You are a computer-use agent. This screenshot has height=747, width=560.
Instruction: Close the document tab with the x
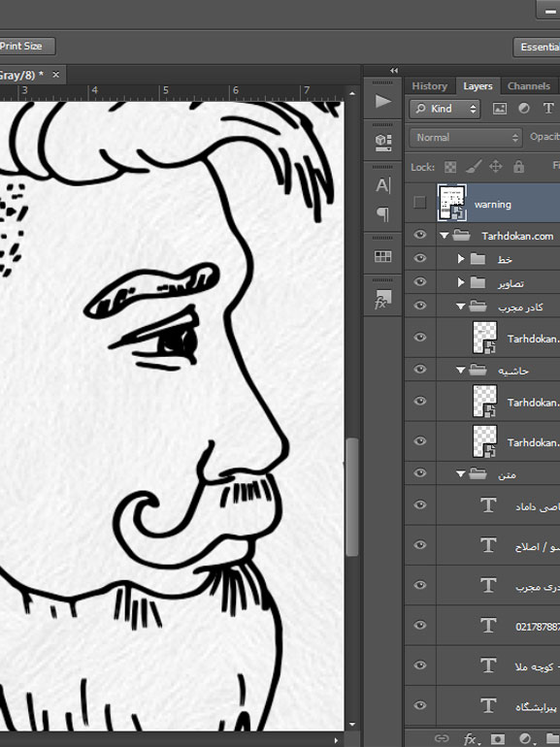click(x=55, y=75)
